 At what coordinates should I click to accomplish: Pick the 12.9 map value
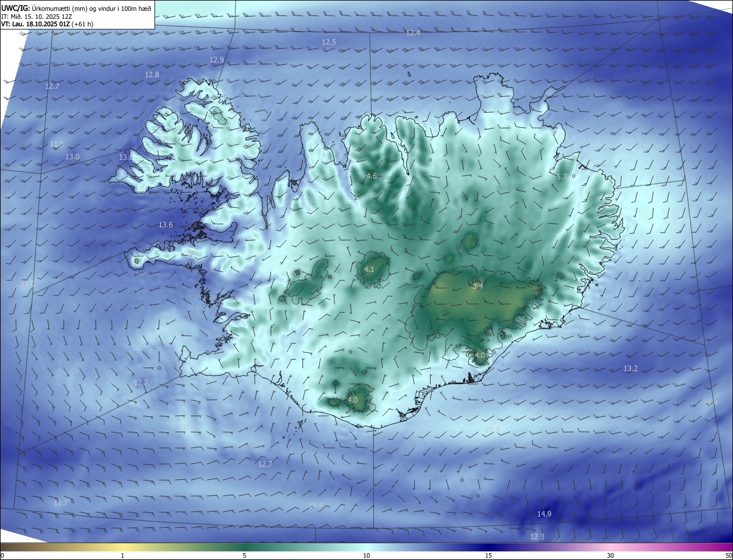coord(216,60)
